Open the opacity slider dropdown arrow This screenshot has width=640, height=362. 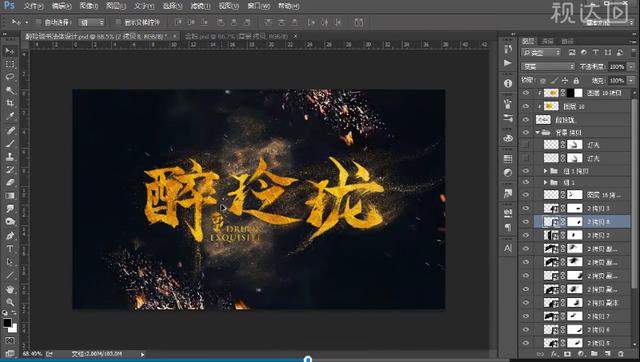[631, 67]
